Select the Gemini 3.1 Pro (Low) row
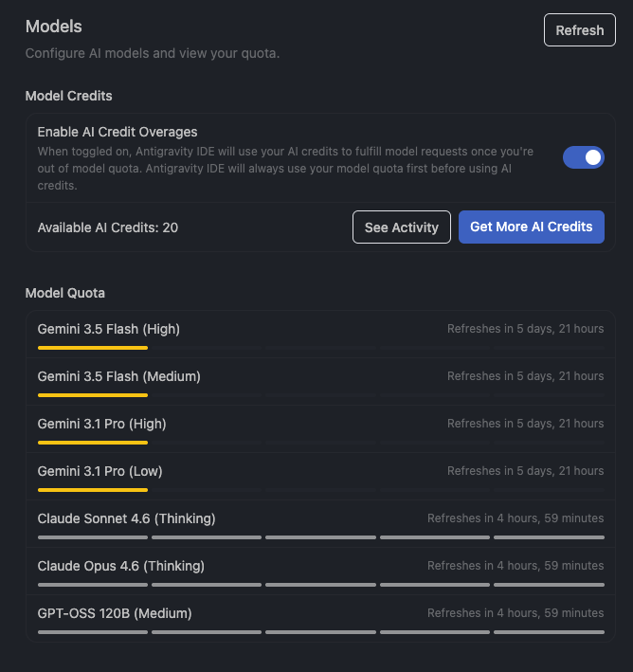This screenshot has width=633, height=672. [x=320, y=477]
